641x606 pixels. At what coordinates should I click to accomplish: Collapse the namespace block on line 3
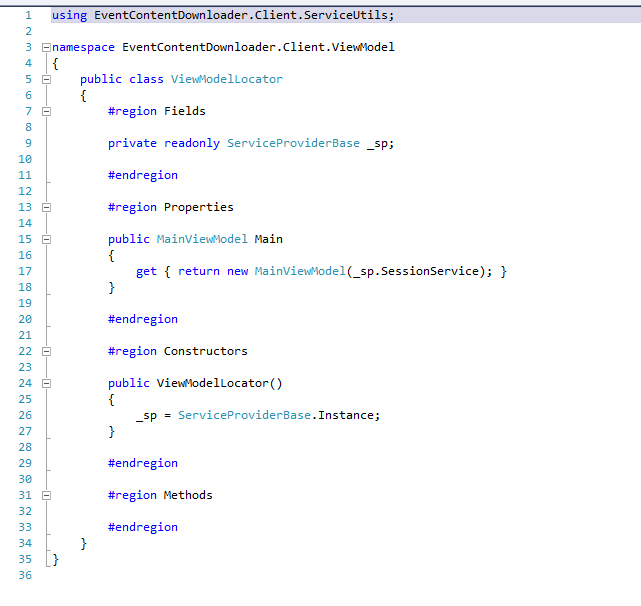pyautogui.click(x=46, y=47)
